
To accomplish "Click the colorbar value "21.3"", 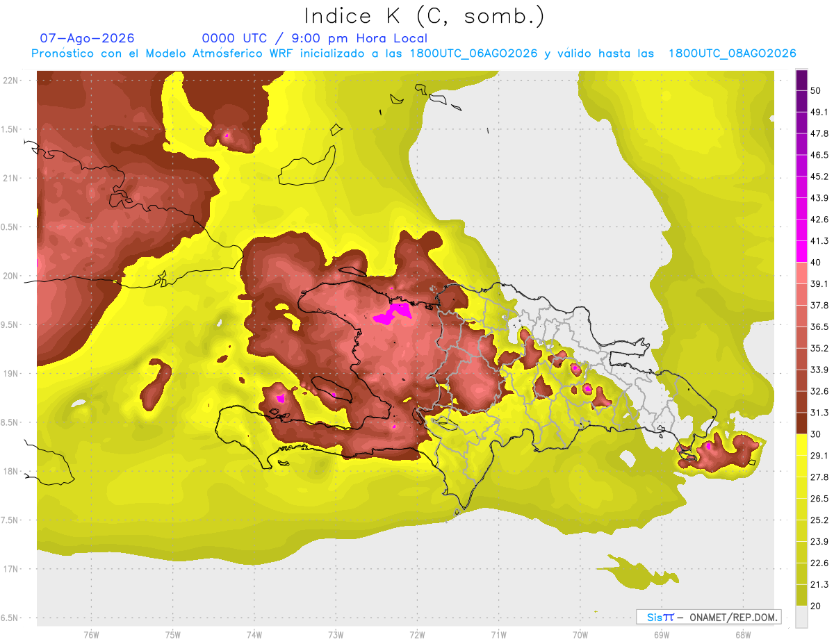I will pos(819,584).
